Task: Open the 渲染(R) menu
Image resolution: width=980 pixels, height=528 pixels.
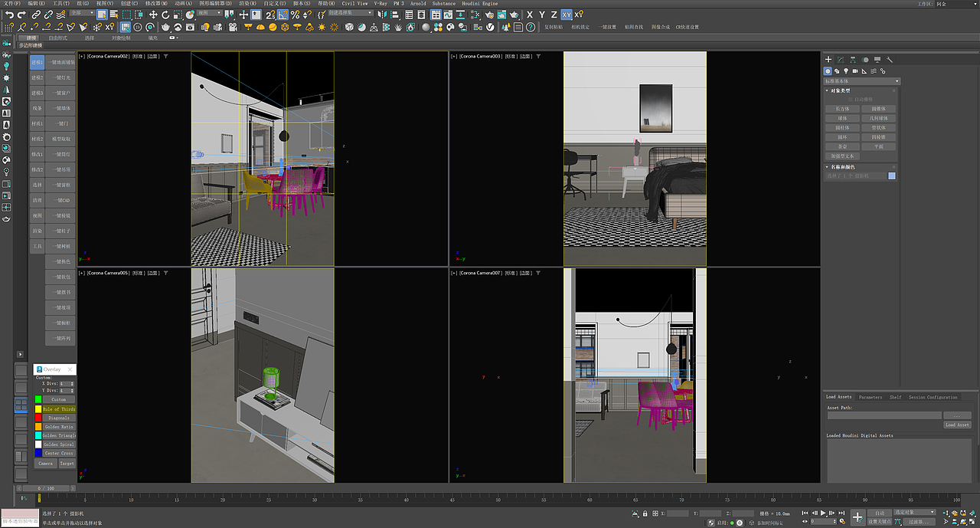Action: (247, 3)
